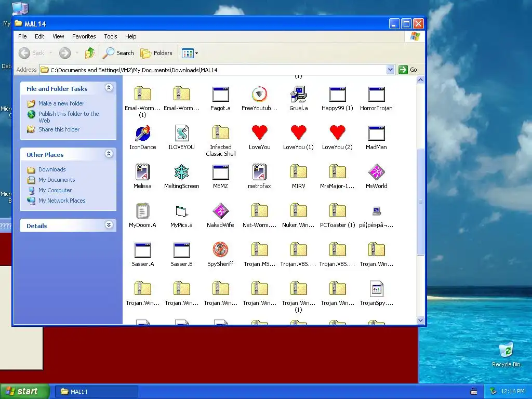532x399 pixels.
Task: Select the MyPics.a file
Action: 181,211
